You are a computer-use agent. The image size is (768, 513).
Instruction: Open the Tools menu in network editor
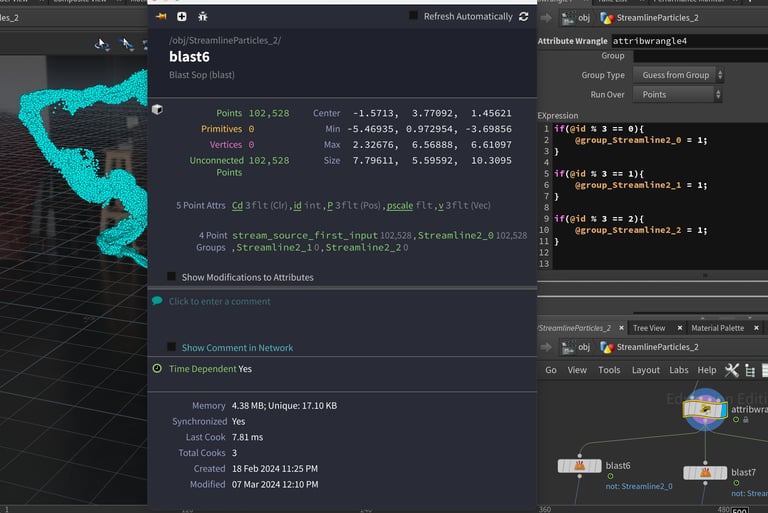click(609, 370)
